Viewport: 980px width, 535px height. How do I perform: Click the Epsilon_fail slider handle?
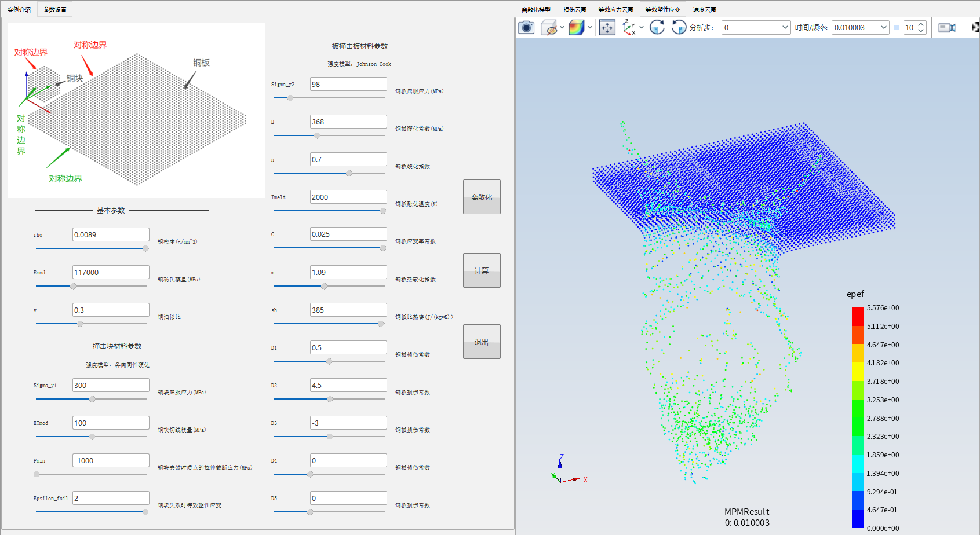coord(145,512)
